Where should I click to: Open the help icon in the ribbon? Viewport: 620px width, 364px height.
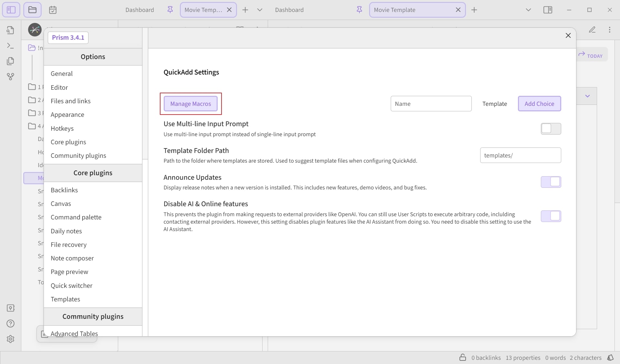10,324
